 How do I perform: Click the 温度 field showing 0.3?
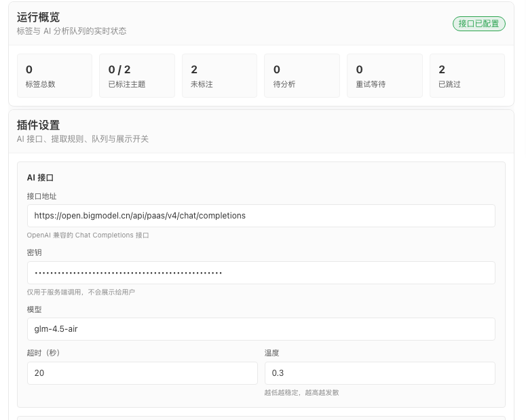(380, 373)
